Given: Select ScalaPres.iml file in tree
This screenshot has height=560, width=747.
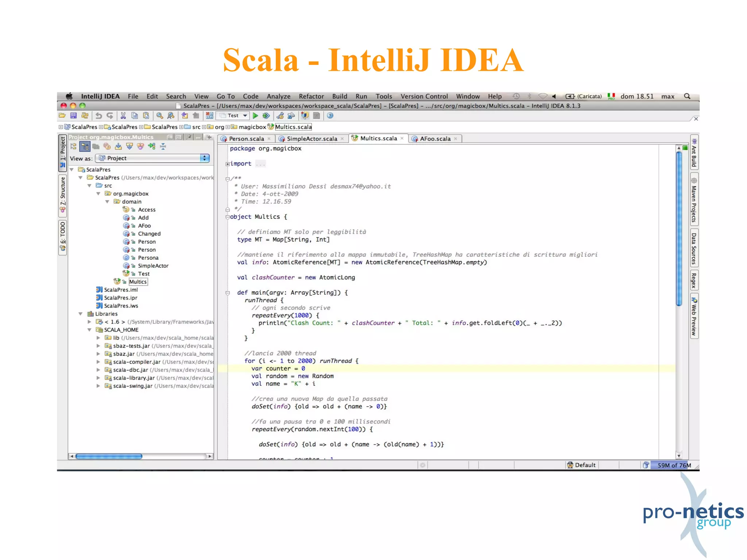Looking at the screenshot, I should [x=121, y=290].
